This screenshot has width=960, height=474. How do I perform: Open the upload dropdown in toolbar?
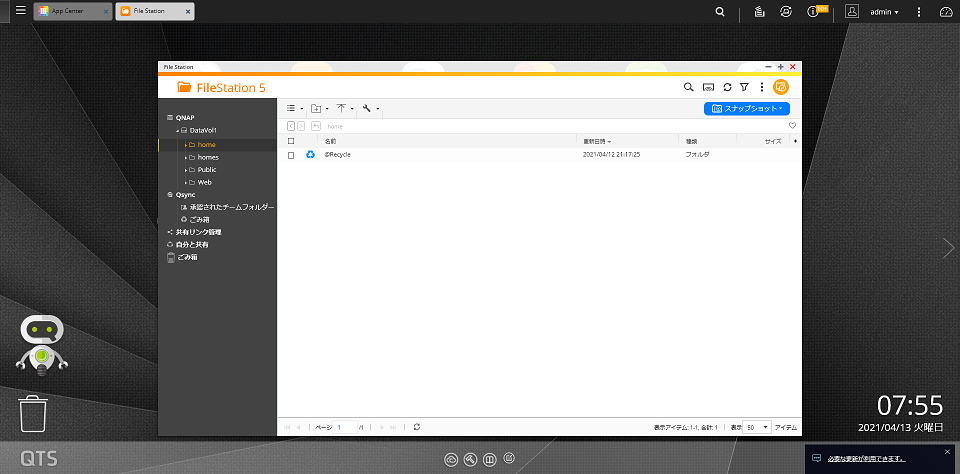point(345,108)
